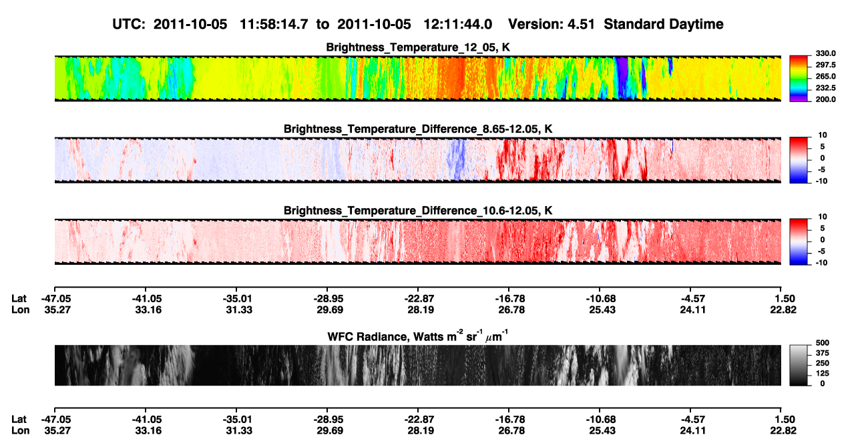Click 'Version: 4.51 Standard Daytime' in the title

[616, 24]
